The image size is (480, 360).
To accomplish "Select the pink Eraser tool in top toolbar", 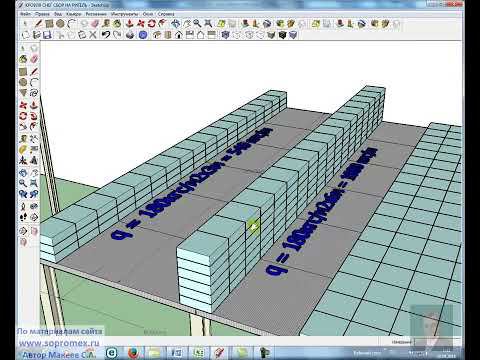I will point(95,24).
